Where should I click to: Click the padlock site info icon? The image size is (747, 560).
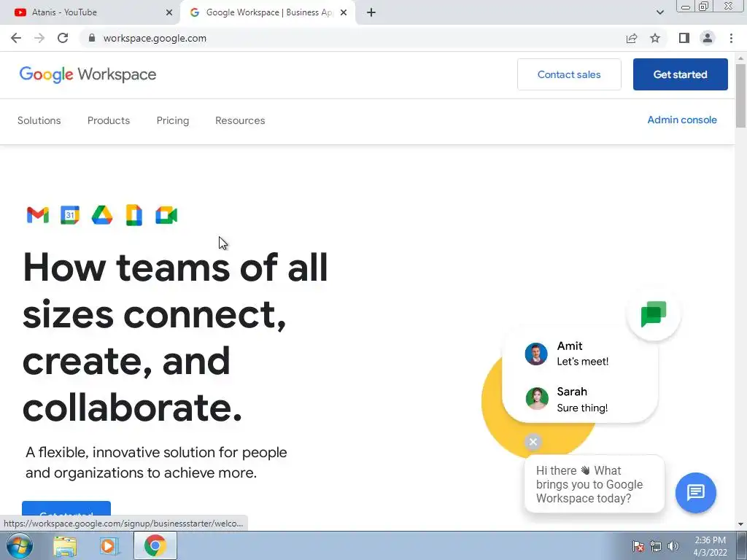pos(92,38)
